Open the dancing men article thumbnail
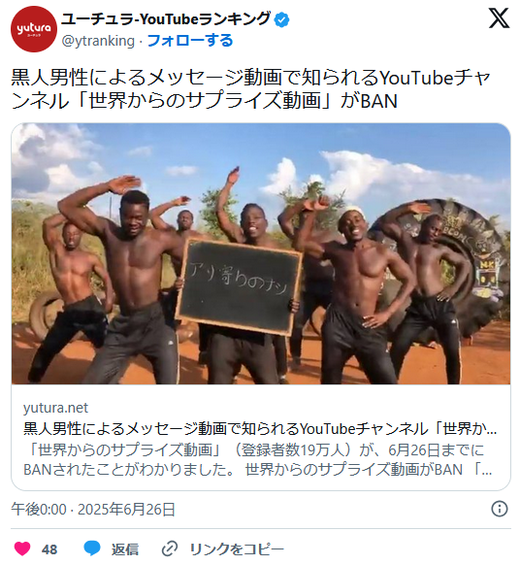 [x=261, y=254]
